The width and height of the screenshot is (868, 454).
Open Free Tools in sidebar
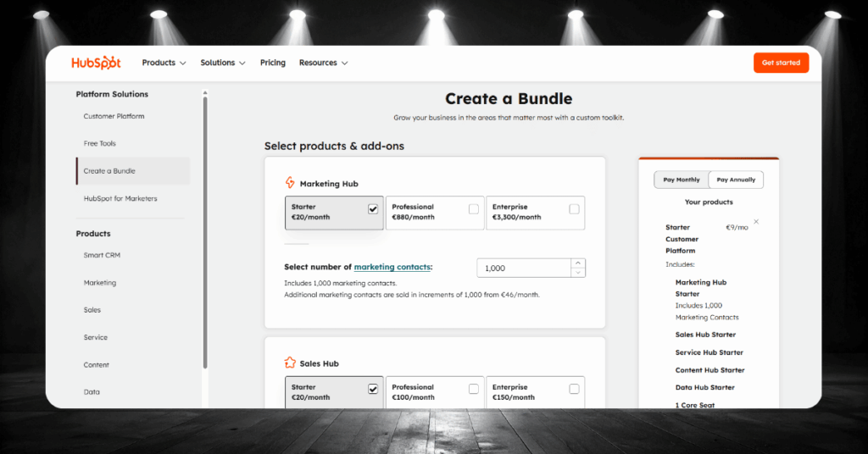coord(100,143)
